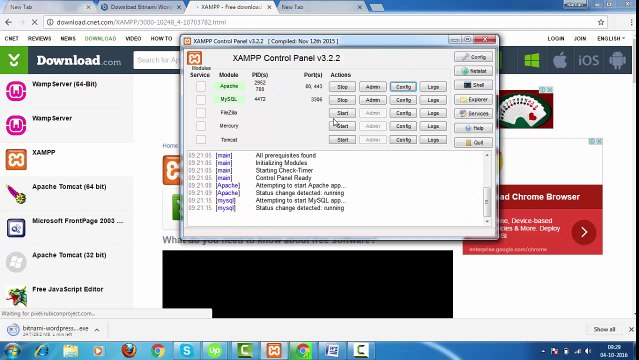The image size is (639, 360).
Task: Click the Search for Apps field
Action: [157, 60]
